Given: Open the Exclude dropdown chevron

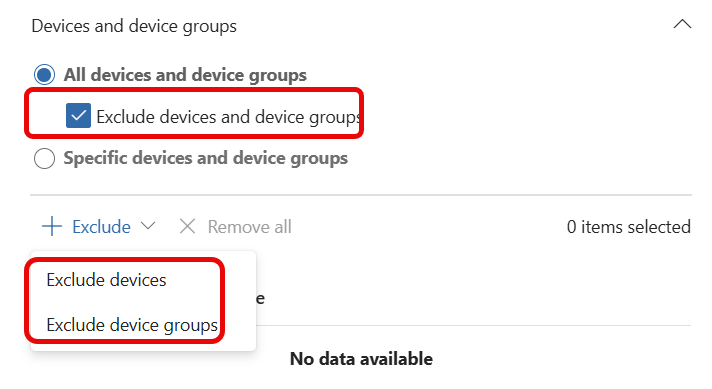Looking at the screenshot, I should [148, 225].
